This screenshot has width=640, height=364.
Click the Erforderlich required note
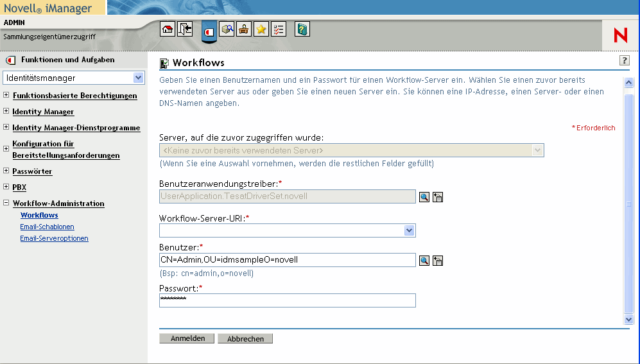[x=594, y=128]
